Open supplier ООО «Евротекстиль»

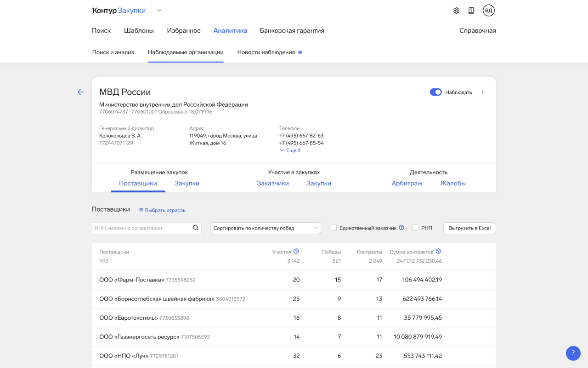tap(129, 318)
